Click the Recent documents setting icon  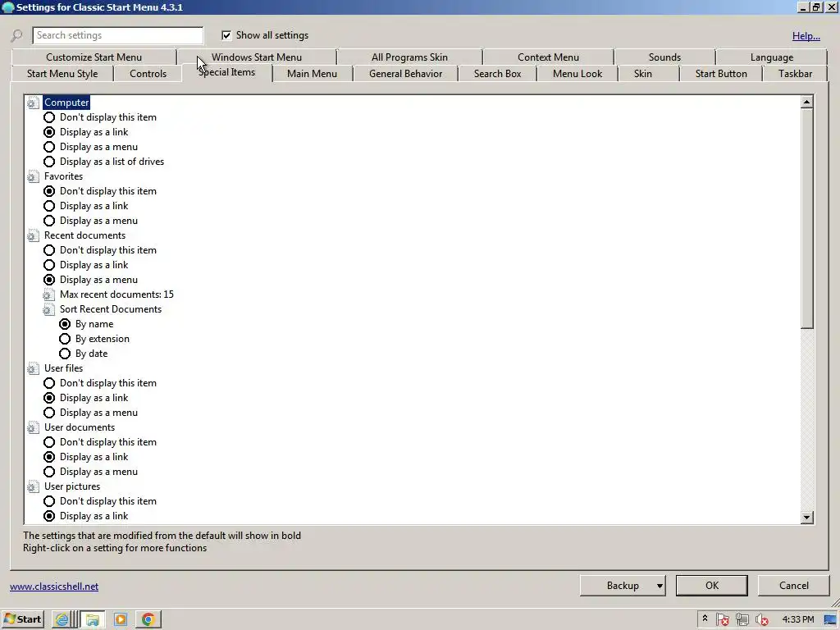(x=33, y=235)
